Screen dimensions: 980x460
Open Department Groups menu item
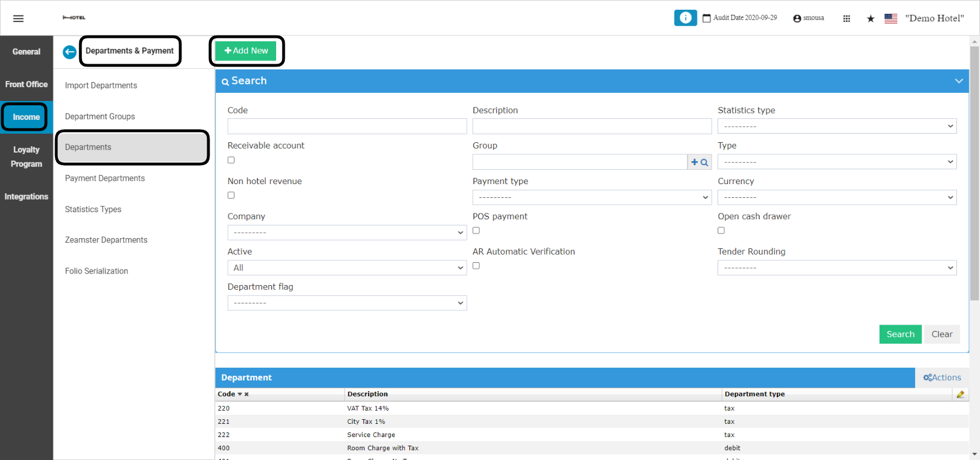[x=100, y=116]
